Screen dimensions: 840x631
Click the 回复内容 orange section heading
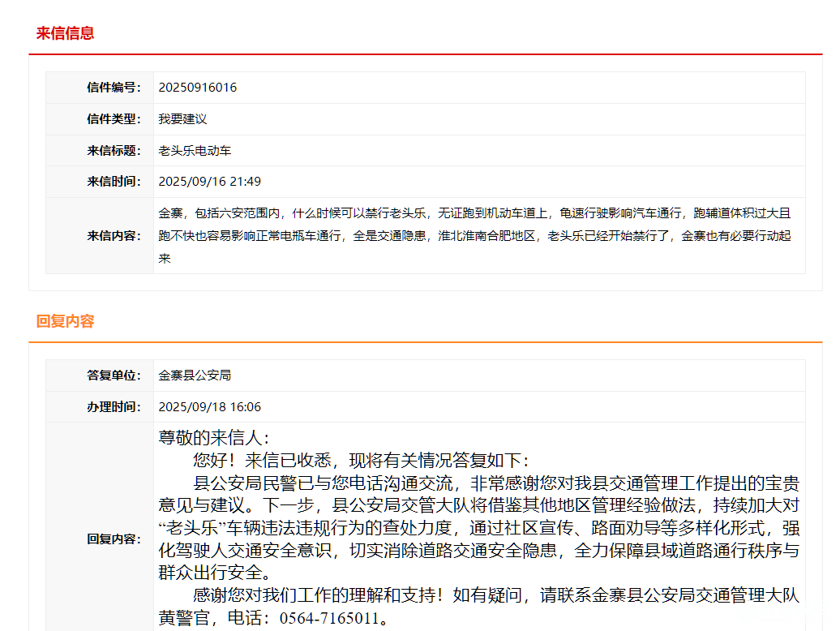65,321
